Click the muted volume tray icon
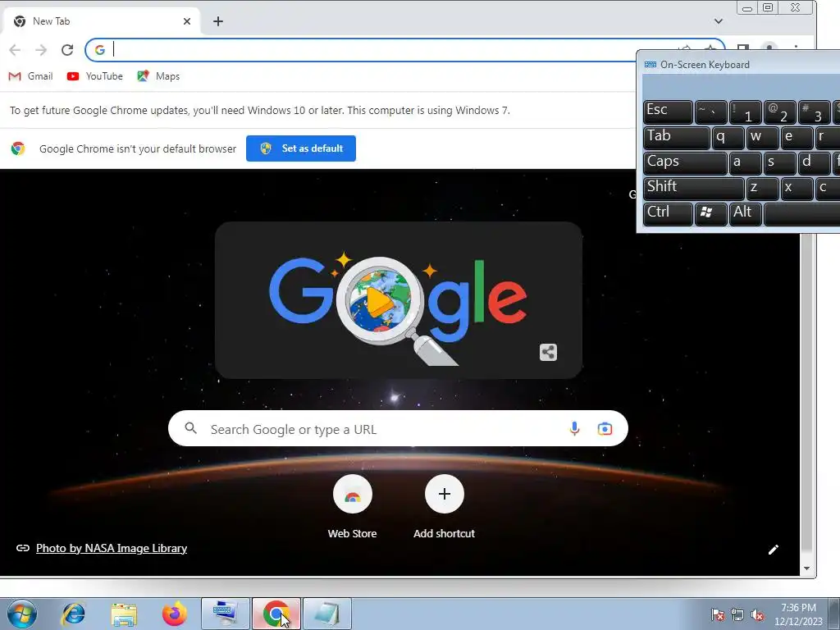 [x=757, y=614]
